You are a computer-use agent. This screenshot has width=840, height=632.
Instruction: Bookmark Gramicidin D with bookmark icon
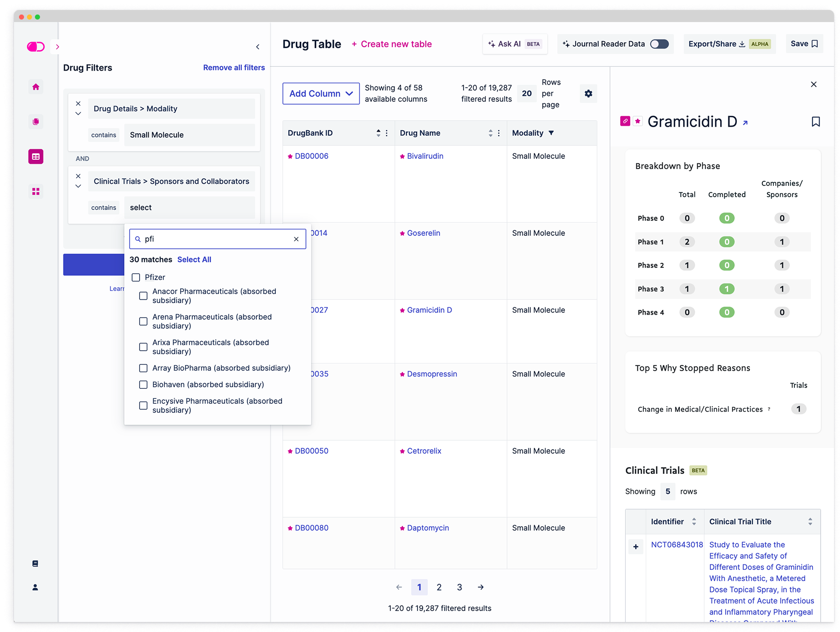(x=815, y=122)
